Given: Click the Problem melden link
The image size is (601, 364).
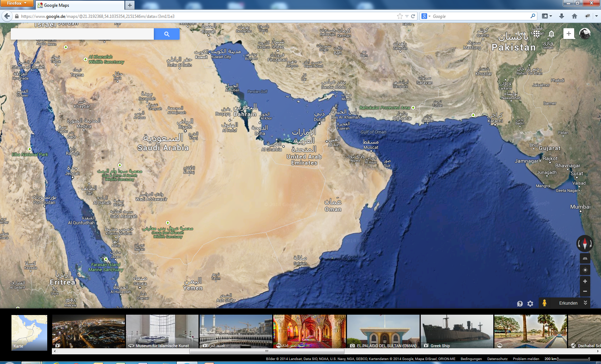Looking at the screenshot, I should point(526,359).
